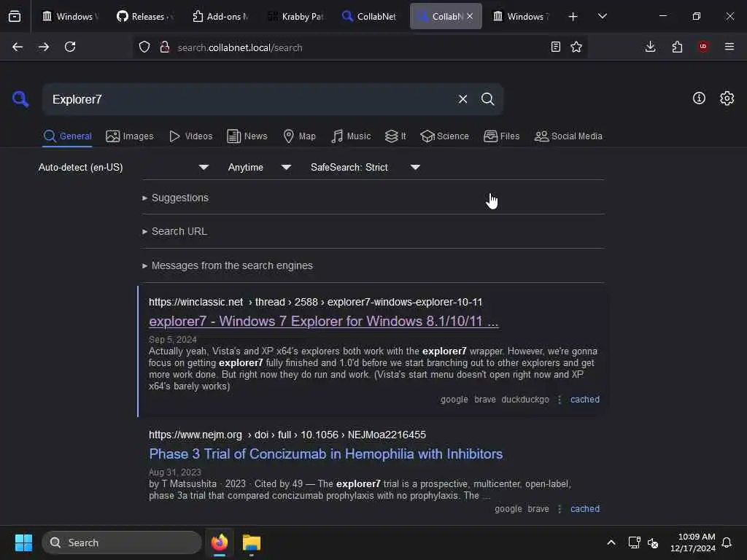
Task: Open the Anytime time range dropdown
Action: [260, 167]
